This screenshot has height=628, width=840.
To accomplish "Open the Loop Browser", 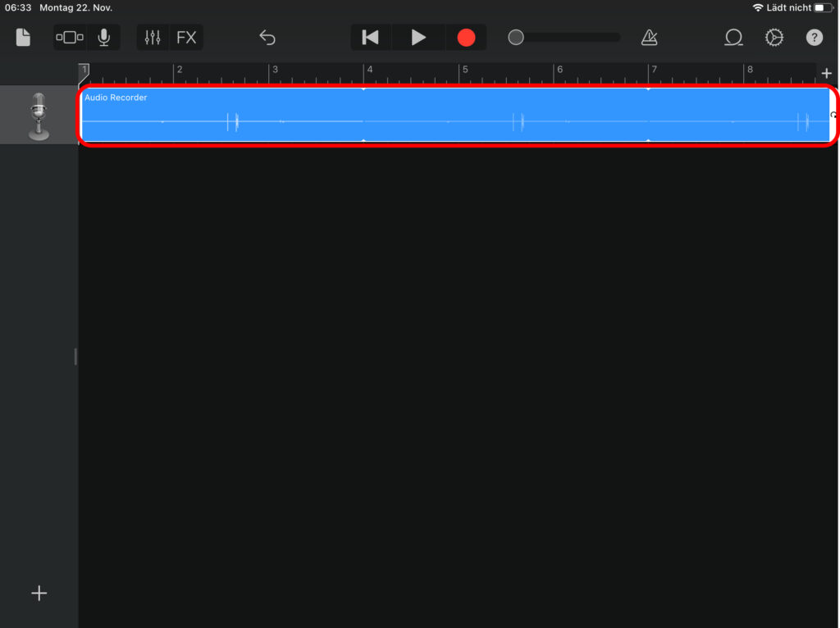I will [733, 37].
